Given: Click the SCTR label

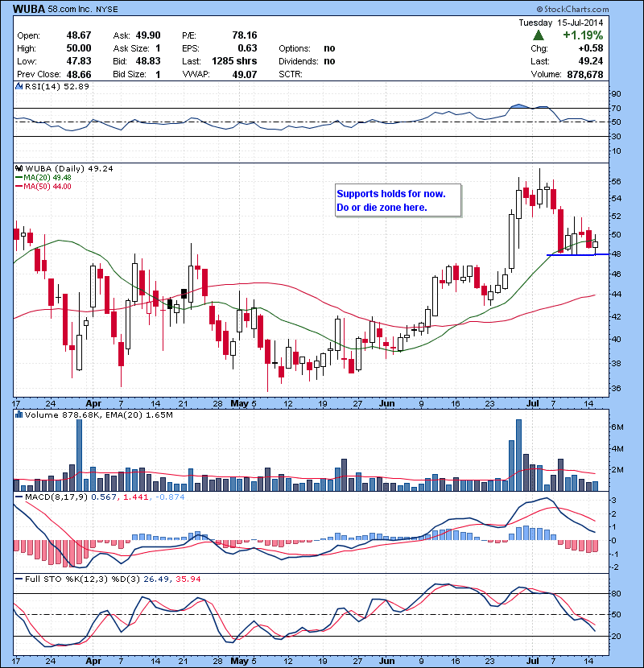Looking at the screenshot, I should click(291, 75).
